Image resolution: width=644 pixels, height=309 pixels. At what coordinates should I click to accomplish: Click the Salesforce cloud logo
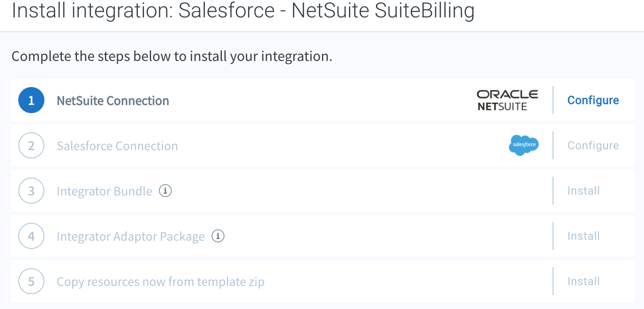click(x=523, y=145)
